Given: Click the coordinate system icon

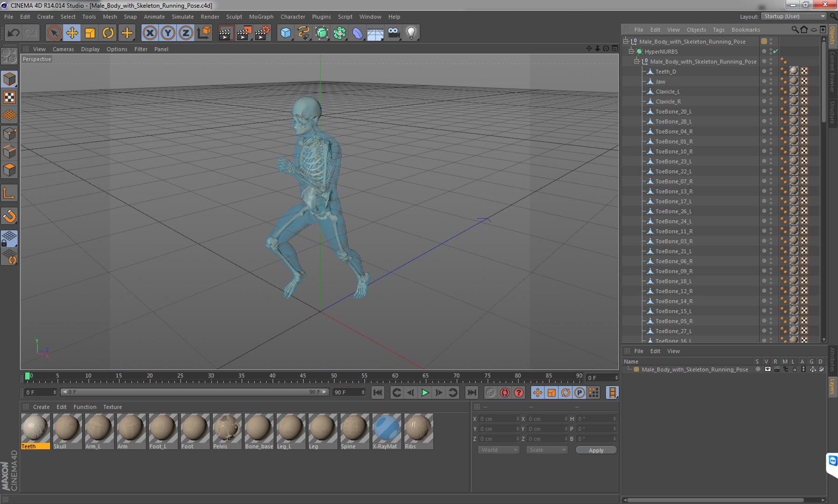Looking at the screenshot, I should [204, 33].
